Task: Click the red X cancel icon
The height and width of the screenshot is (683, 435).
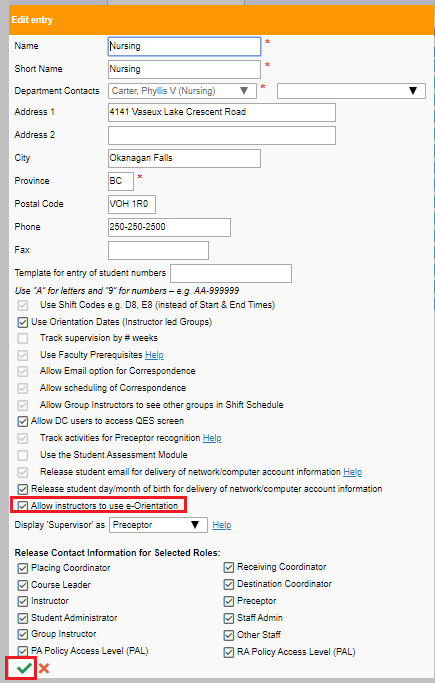Action: click(44, 668)
